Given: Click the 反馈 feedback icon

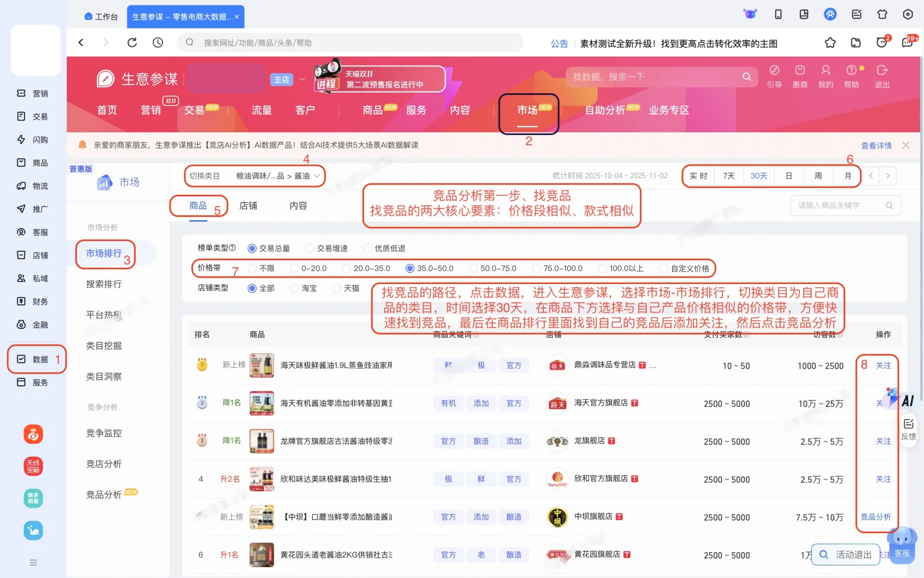Looking at the screenshot, I should (x=908, y=429).
